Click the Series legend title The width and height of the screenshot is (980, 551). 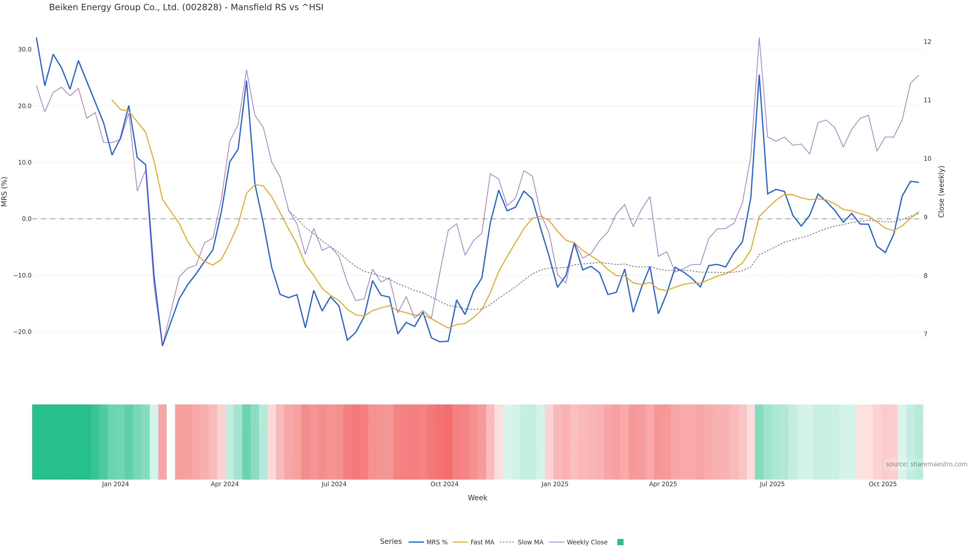(x=391, y=542)
